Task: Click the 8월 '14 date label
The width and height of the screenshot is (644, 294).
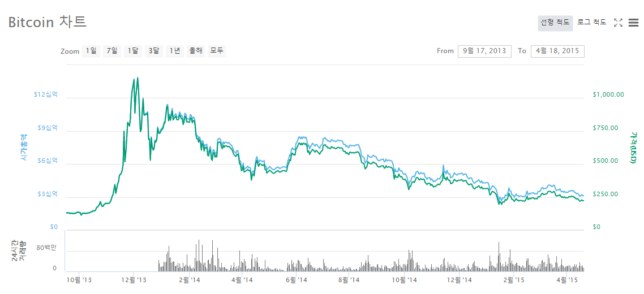Action: [349, 280]
